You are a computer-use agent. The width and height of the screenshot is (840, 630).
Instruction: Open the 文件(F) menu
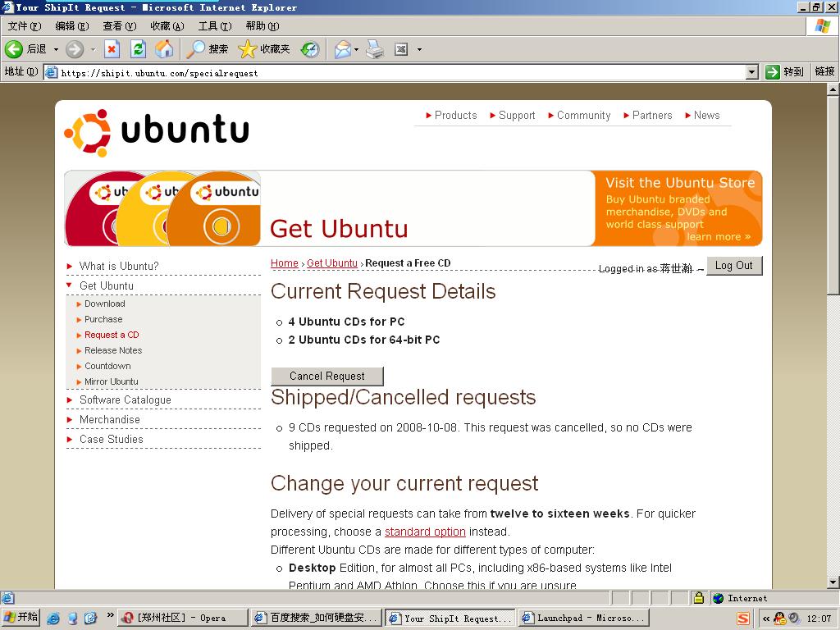(25, 25)
